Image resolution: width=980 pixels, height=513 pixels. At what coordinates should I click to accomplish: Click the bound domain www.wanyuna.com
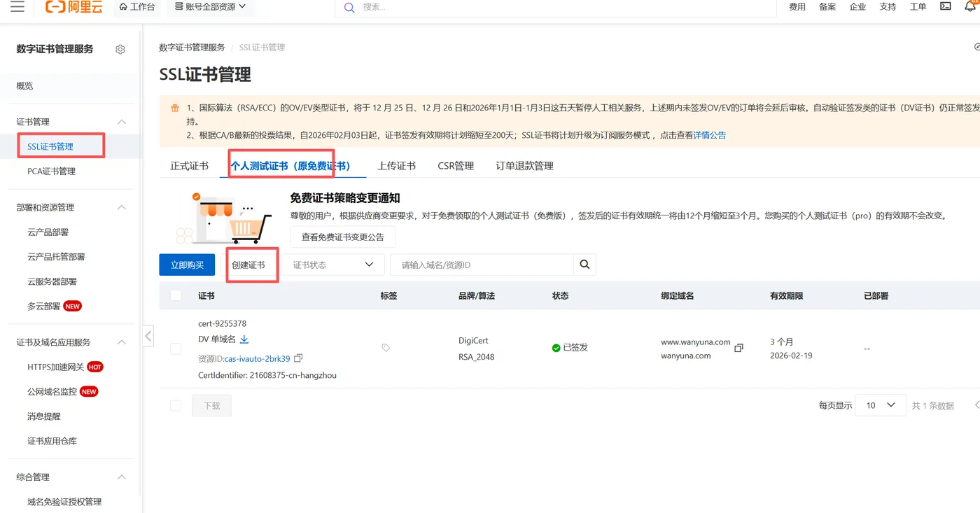click(696, 343)
